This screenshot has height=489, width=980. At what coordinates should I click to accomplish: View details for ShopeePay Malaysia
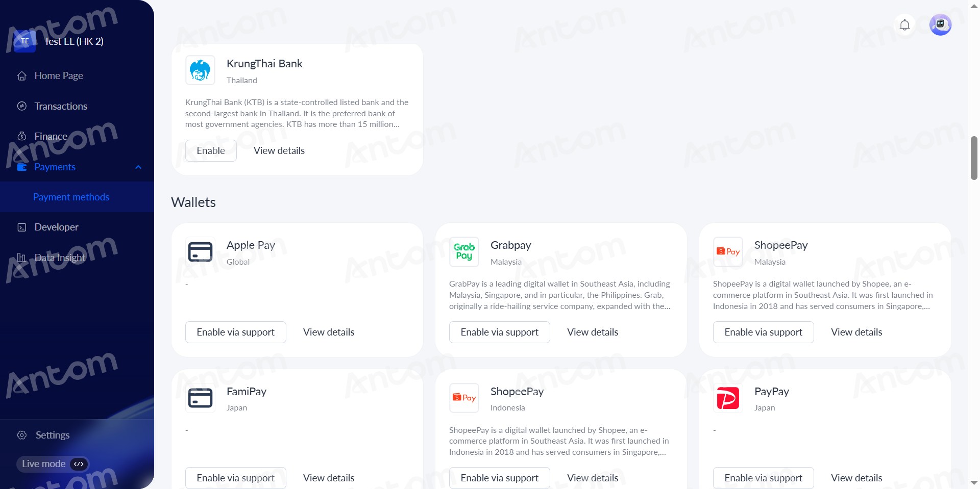coord(856,332)
